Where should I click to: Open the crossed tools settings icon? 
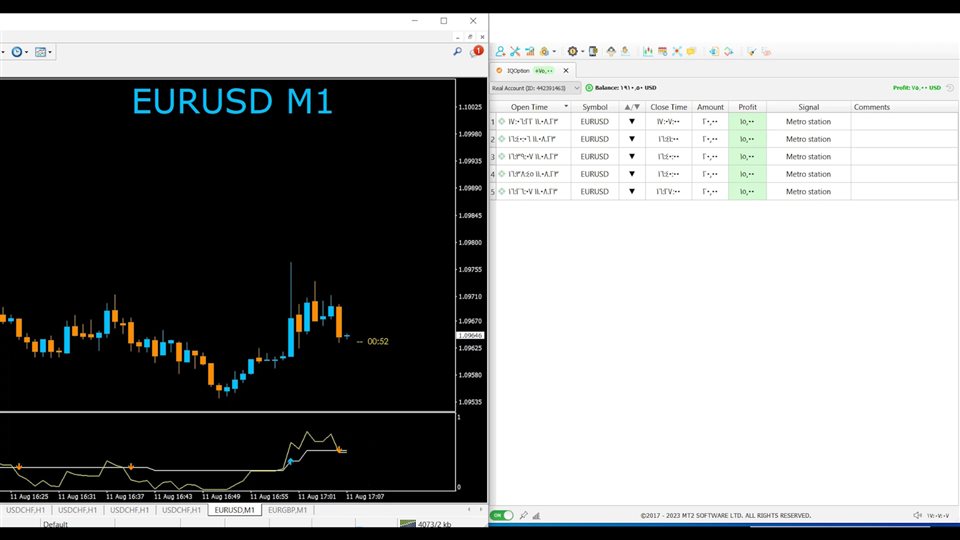point(515,51)
